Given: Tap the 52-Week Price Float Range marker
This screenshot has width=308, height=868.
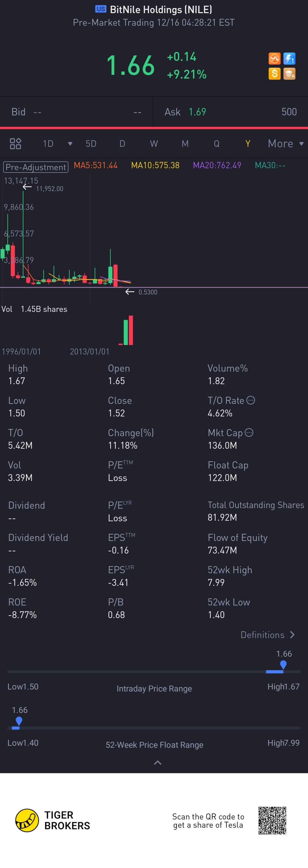Looking at the screenshot, I should (19, 721).
